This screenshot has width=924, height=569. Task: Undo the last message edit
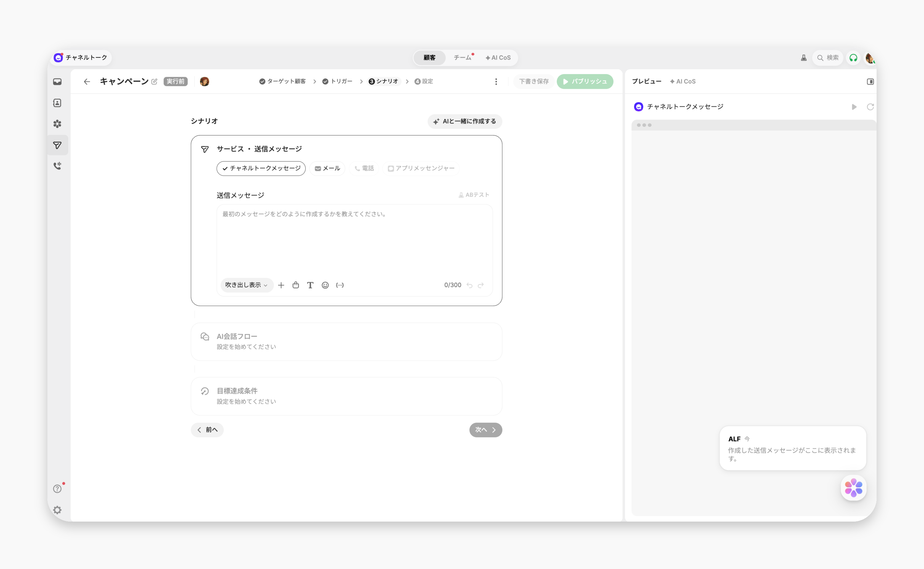469,285
